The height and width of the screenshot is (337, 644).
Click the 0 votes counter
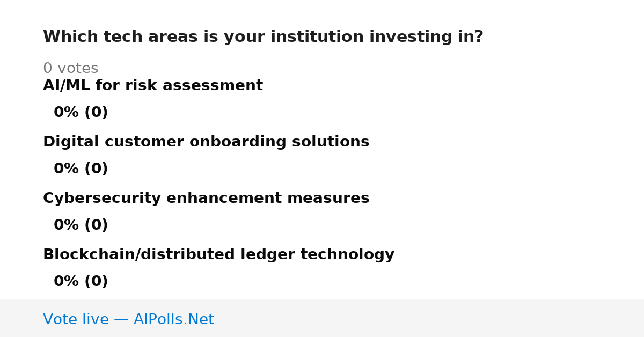click(x=71, y=69)
